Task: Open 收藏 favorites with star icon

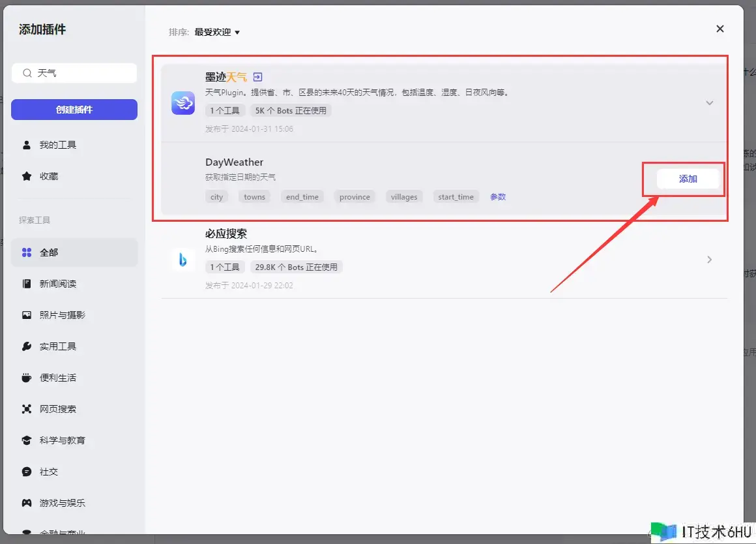Action: coord(48,176)
